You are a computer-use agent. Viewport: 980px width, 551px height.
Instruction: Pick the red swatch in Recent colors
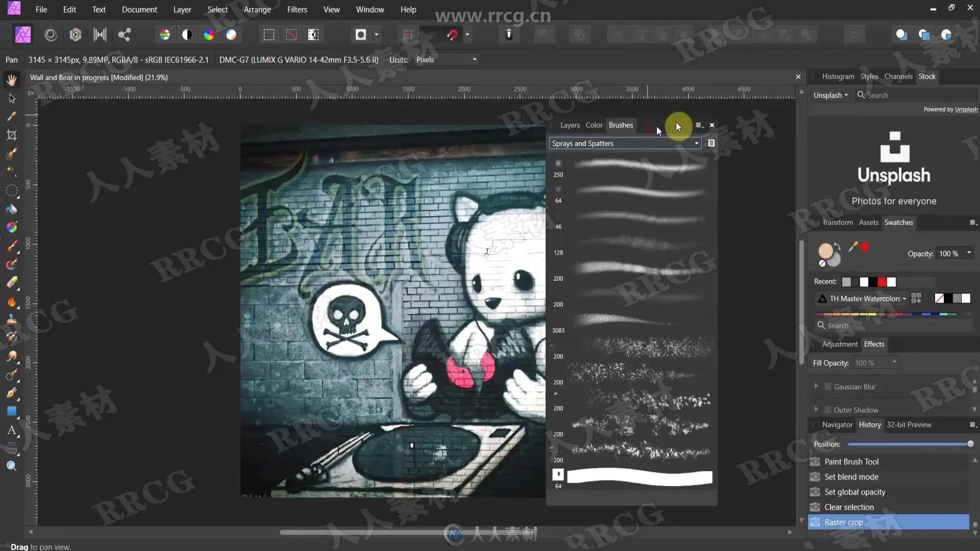click(882, 282)
